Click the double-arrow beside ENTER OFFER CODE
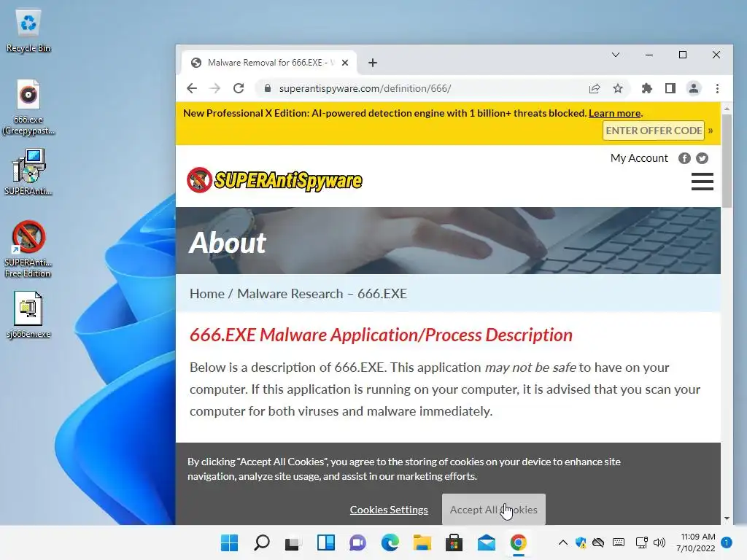 [x=711, y=131]
